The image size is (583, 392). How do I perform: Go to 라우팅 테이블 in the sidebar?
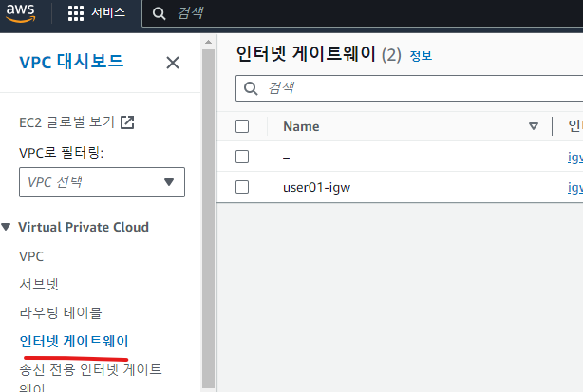[x=61, y=312]
